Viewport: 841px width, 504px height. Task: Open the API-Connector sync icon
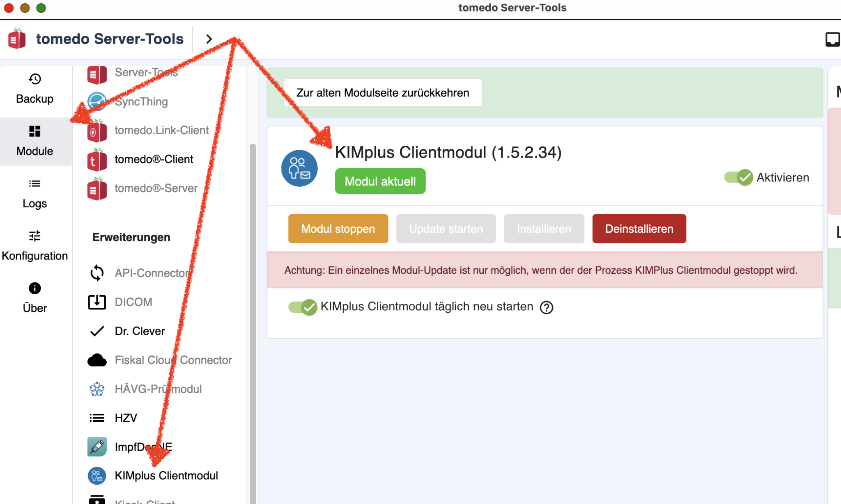point(97,273)
